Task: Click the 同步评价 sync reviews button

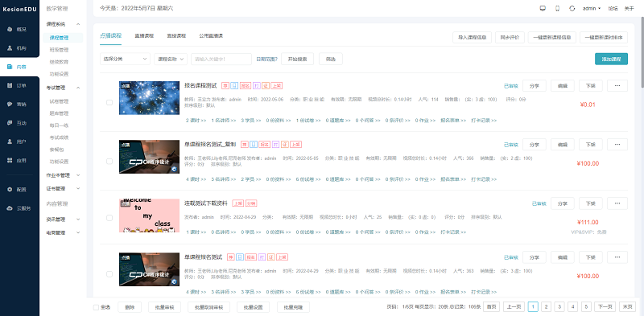Action: pyautogui.click(x=510, y=37)
